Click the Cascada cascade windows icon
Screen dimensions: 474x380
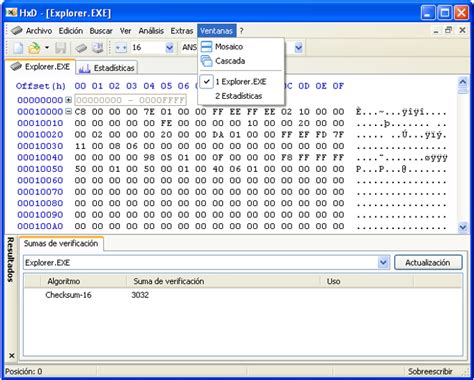coord(206,61)
